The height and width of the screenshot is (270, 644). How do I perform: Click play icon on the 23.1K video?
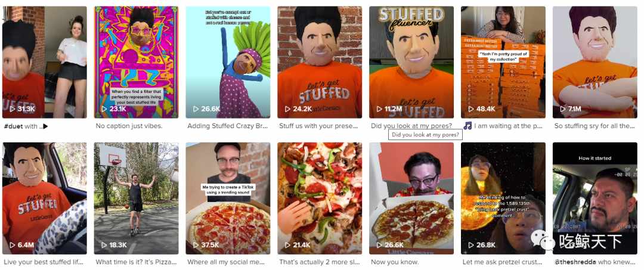(104, 108)
